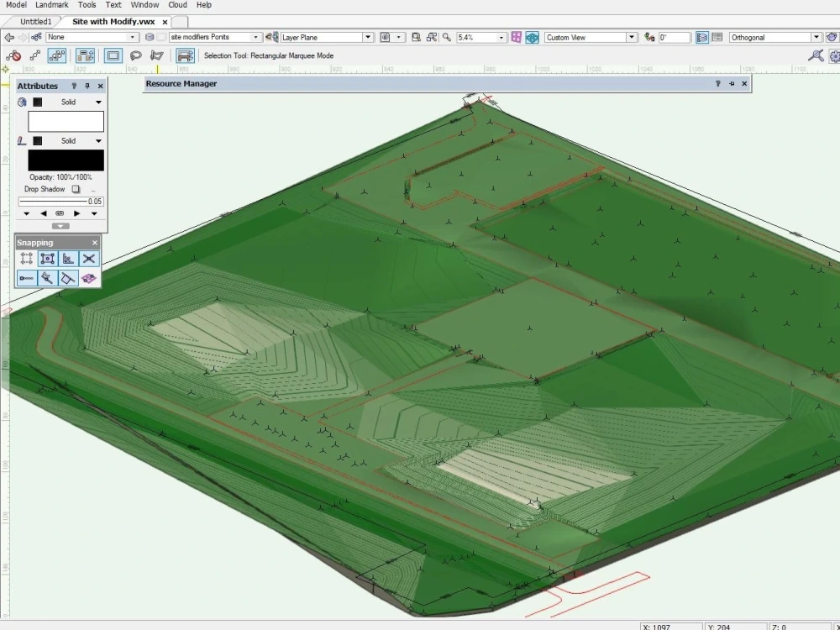Click the pen attribute icon
This screenshot has width=840, height=630.
click(x=22, y=141)
